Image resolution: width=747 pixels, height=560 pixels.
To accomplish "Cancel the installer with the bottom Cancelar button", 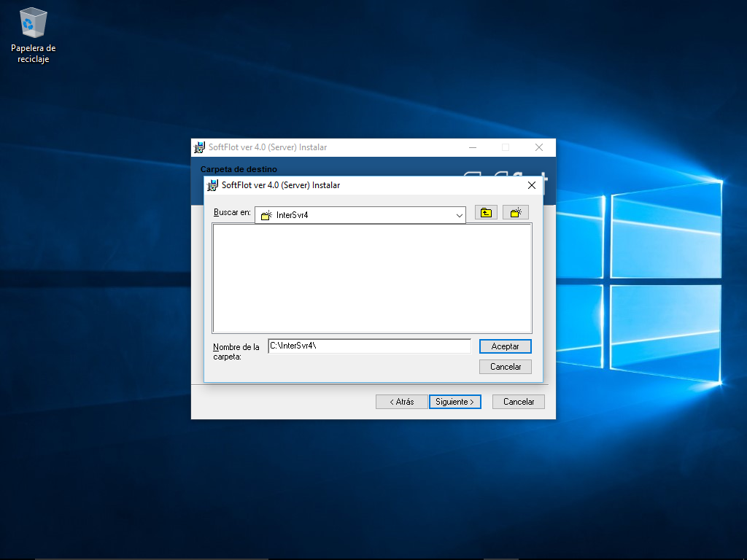I will (x=519, y=402).
